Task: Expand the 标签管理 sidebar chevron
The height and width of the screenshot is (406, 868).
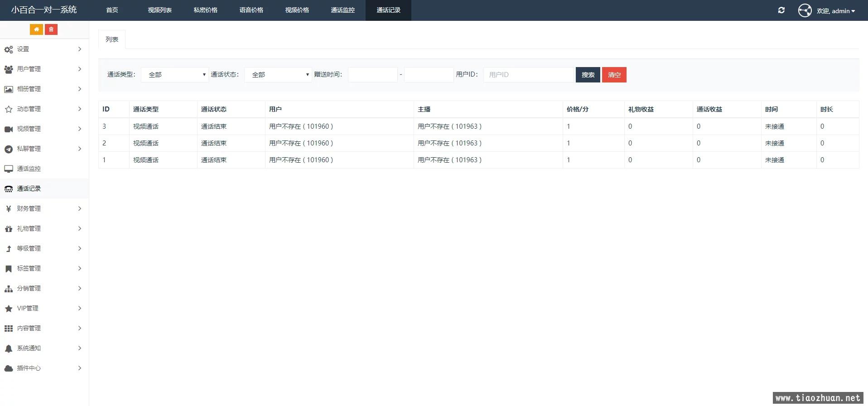Action: coord(80,268)
